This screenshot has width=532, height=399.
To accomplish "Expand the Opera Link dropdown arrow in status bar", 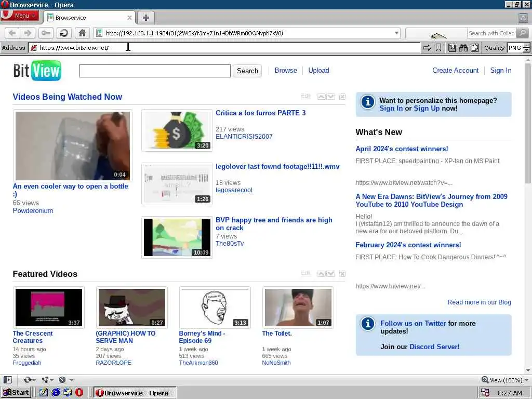I will [34, 380].
